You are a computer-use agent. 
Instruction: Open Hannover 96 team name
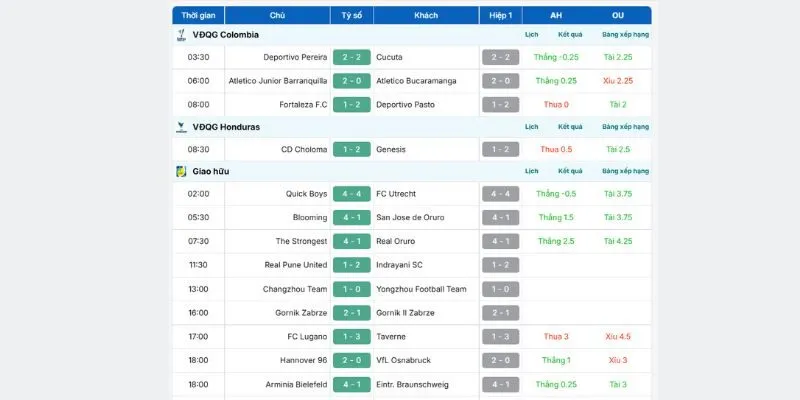point(304,360)
